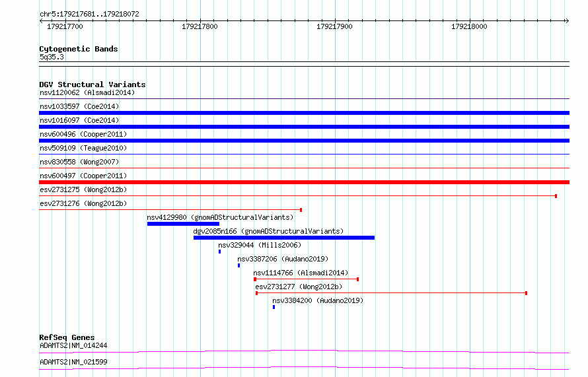Click the esv2731276 (Wong2012b) label
This screenshot has width=588, height=377.
[83, 203]
